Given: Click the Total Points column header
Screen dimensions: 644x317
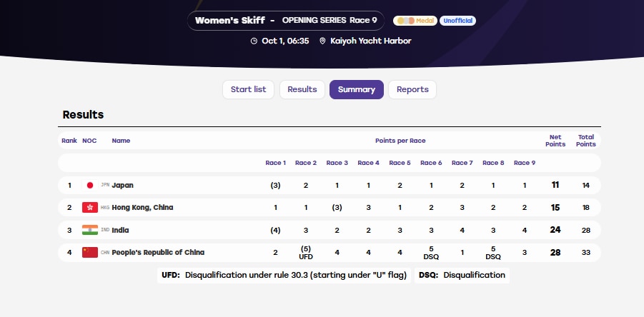Looking at the screenshot, I should (x=586, y=141).
